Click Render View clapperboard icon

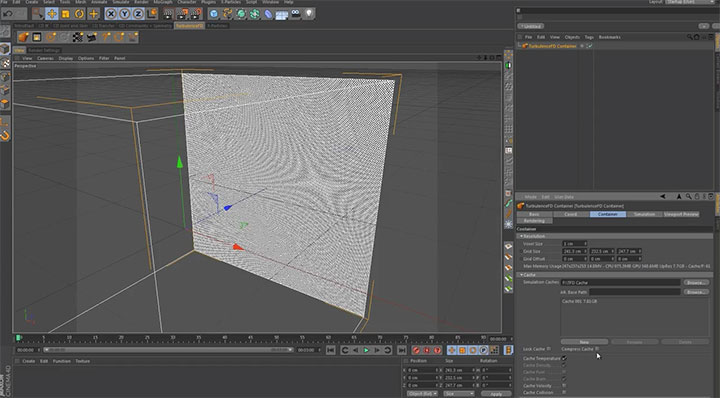169,14
